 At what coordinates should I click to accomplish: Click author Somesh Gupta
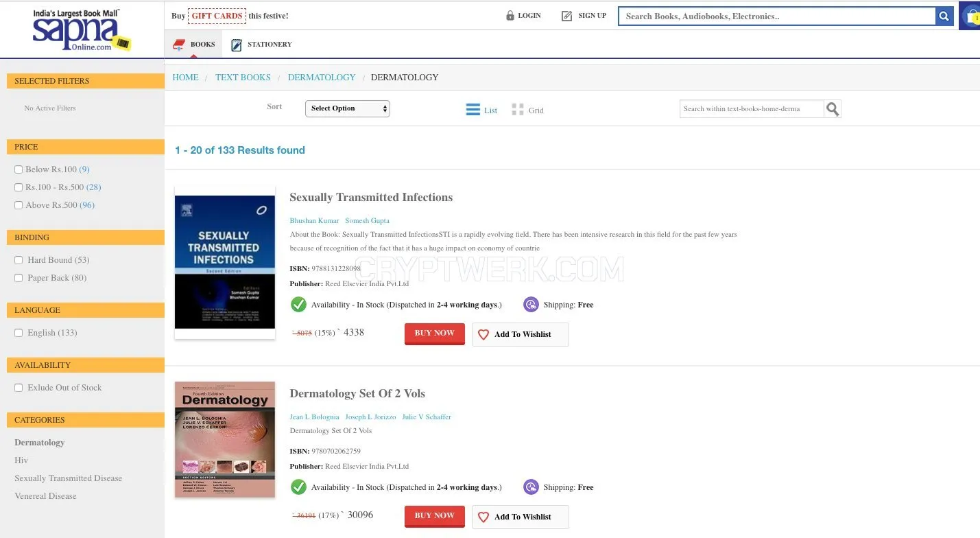[367, 221]
